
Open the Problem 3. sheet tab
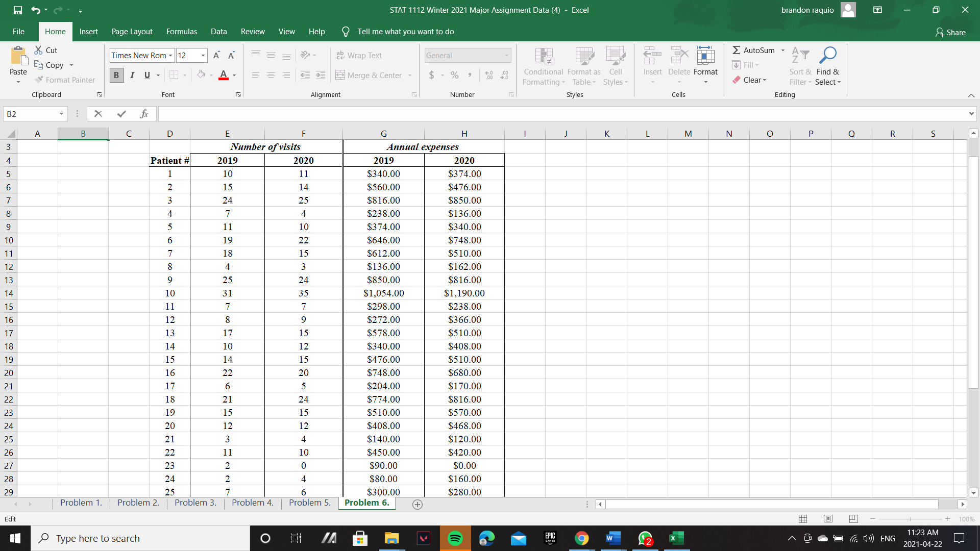(x=195, y=503)
